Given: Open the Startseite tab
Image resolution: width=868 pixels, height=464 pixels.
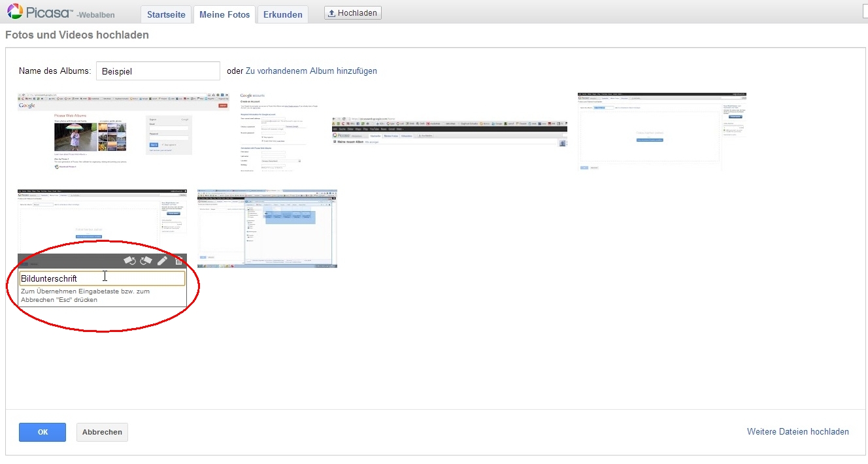Looking at the screenshot, I should (166, 14).
